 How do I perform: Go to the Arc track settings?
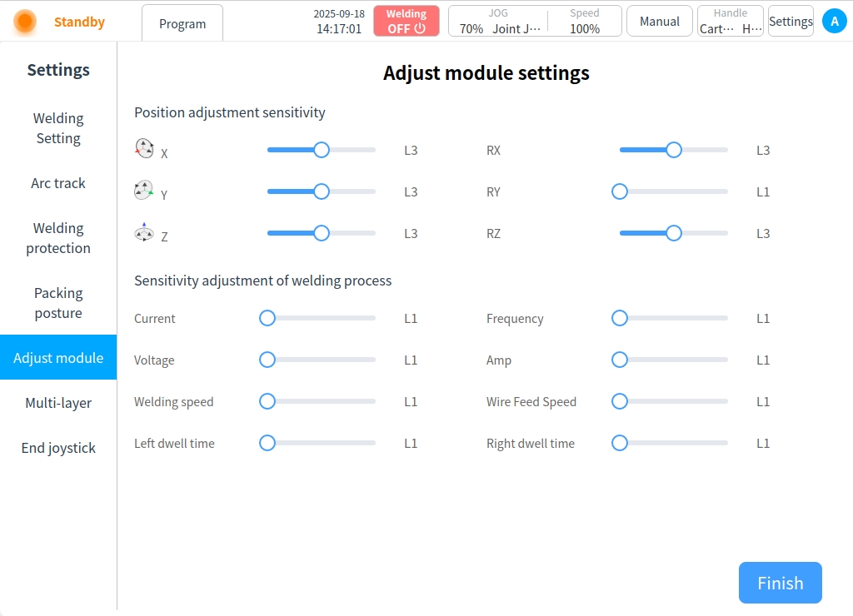pyautogui.click(x=58, y=183)
